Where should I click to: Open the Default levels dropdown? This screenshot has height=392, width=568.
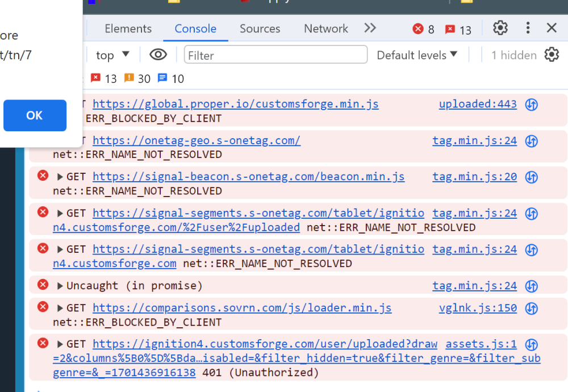click(417, 55)
